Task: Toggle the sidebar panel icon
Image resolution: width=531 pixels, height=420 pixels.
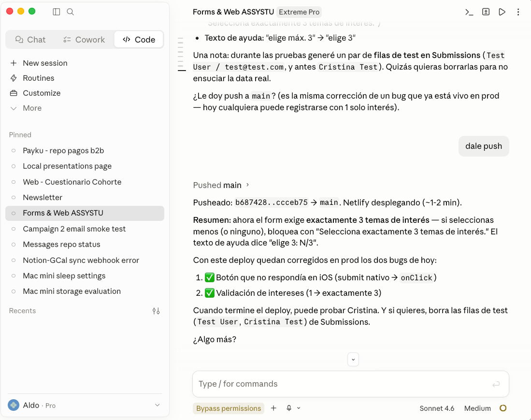Action: 56,12
